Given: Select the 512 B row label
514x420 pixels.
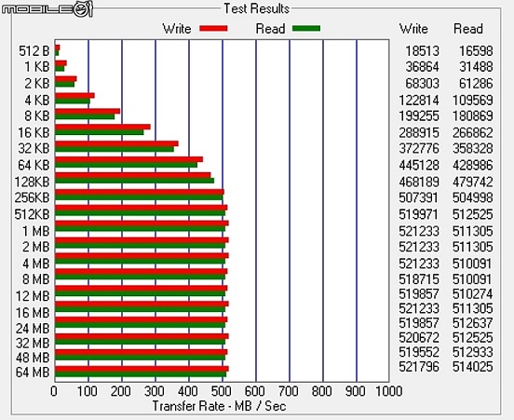Looking at the screenshot, I should tap(34, 51).
